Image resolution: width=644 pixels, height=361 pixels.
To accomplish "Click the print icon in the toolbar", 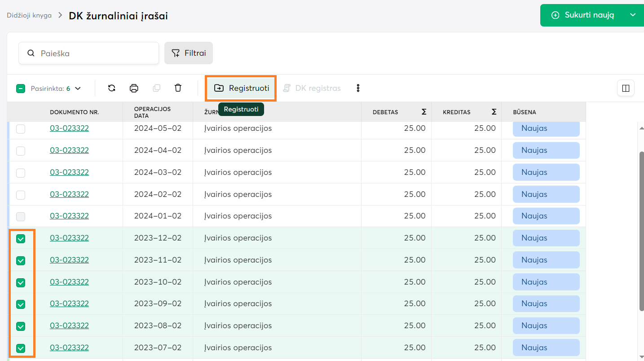I will click(x=134, y=88).
